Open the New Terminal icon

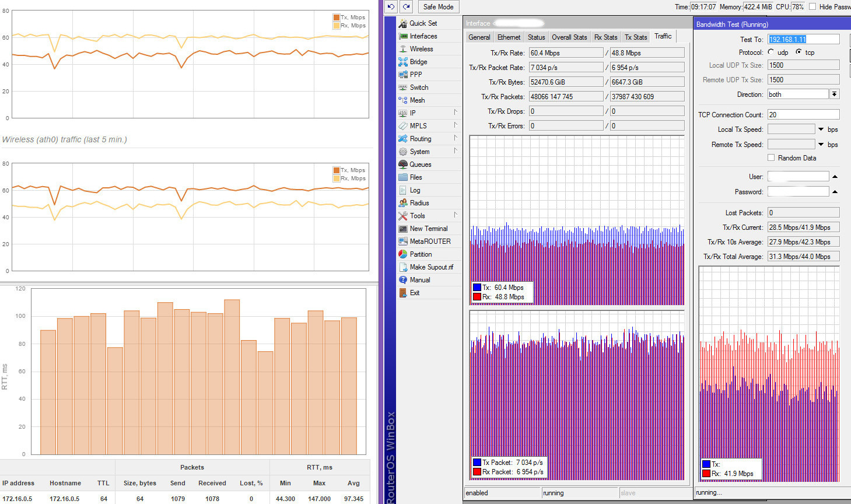[x=402, y=229]
